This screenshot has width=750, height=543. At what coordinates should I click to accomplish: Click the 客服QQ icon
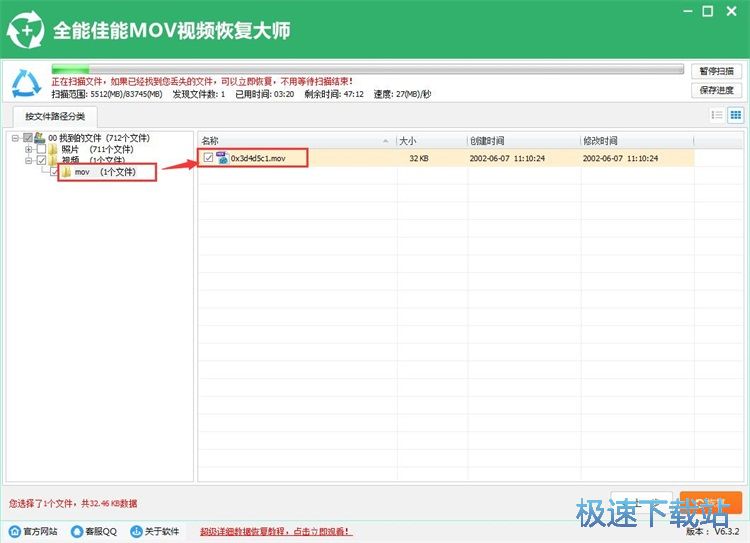click(77, 531)
